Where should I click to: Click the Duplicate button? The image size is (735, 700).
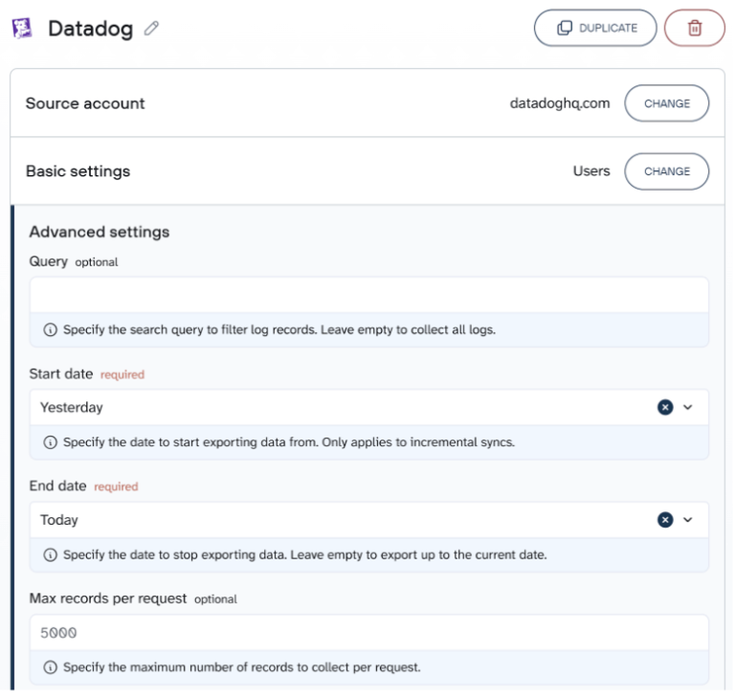click(x=595, y=28)
